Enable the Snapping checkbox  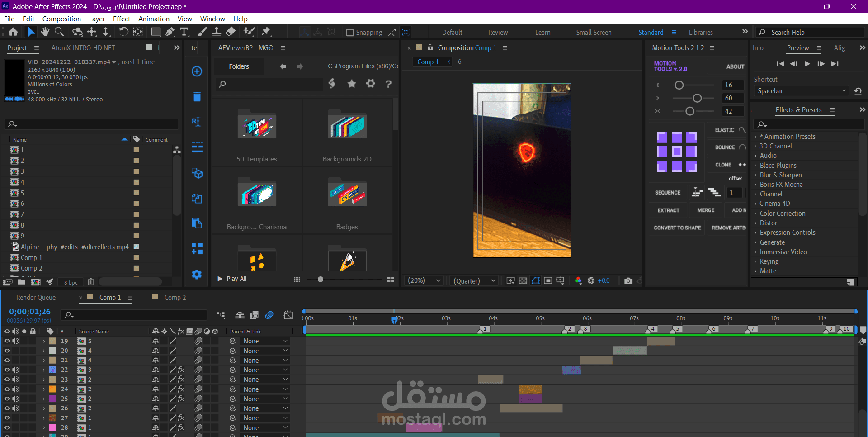(350, 33)
